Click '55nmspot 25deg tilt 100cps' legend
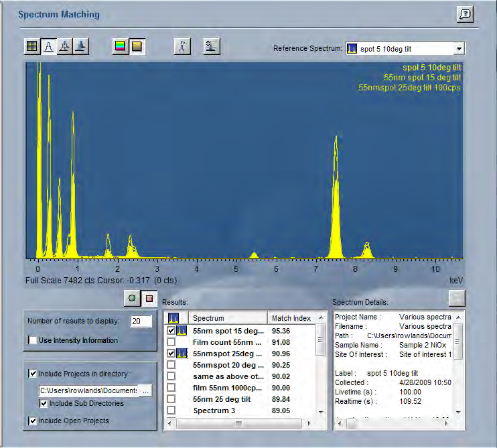The width and height of the screenshot is (497, 448). coord(409,88)
